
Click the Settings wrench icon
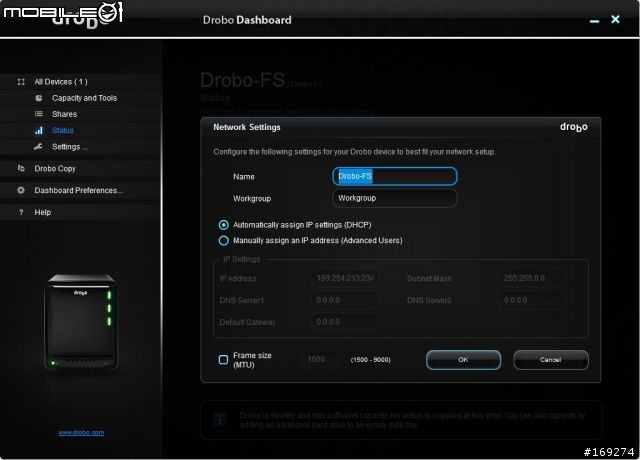pos(38,147)
